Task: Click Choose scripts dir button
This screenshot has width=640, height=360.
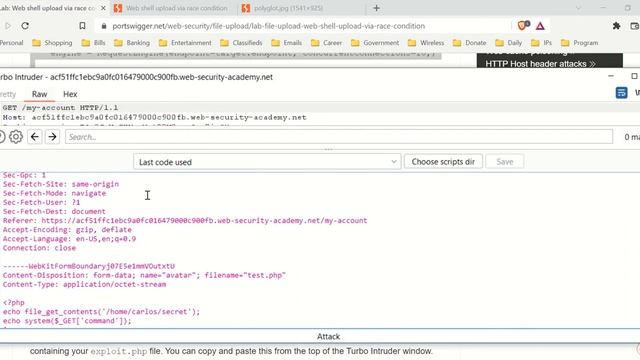Action: pyautogui.click(x=443, y=162)
